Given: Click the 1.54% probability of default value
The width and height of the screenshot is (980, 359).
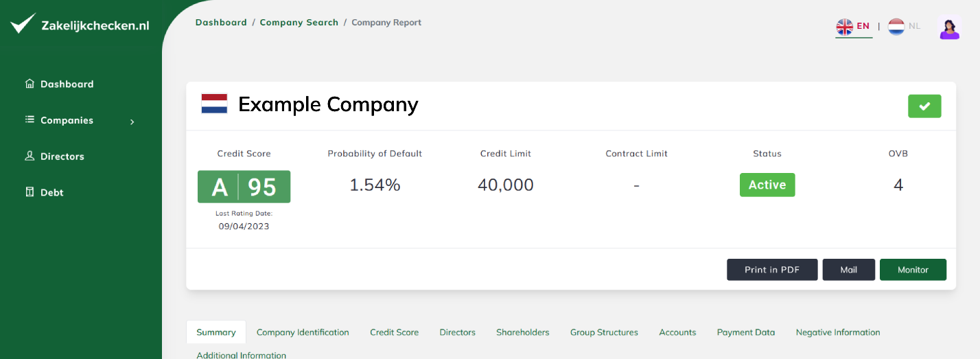Looking at the screenshot, I should (375, 185).
